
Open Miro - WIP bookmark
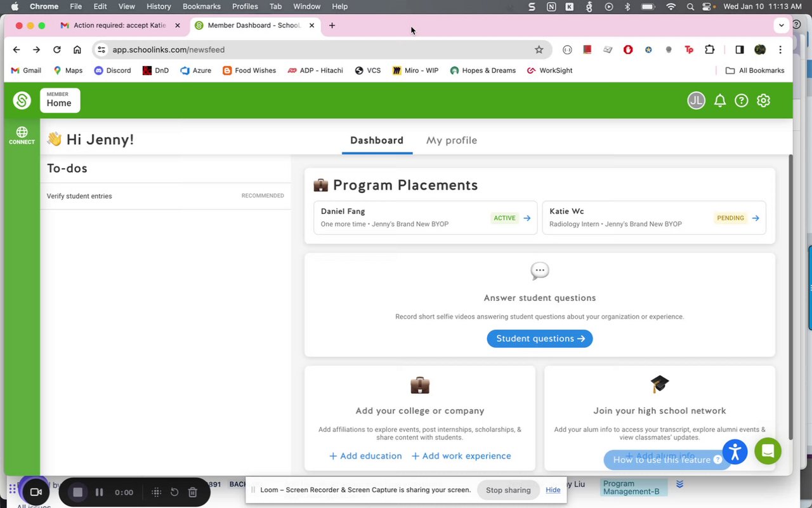pos(416,70)
